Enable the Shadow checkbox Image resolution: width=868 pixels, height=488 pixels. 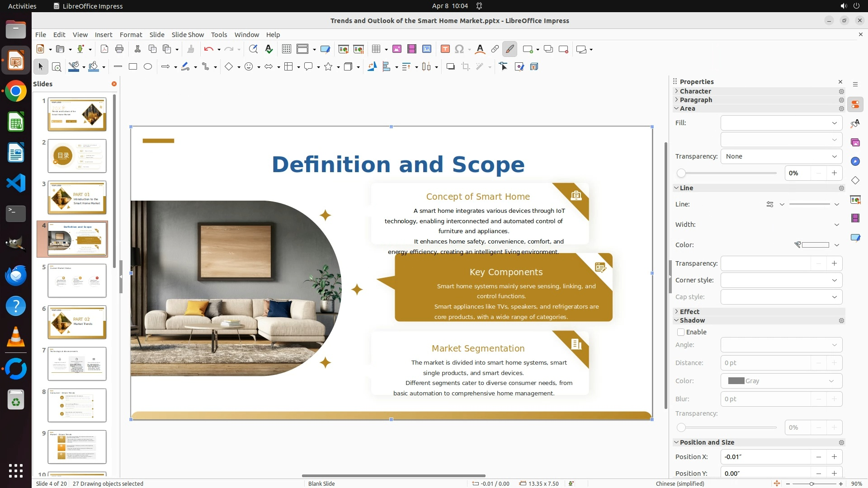tap(681, 332)
